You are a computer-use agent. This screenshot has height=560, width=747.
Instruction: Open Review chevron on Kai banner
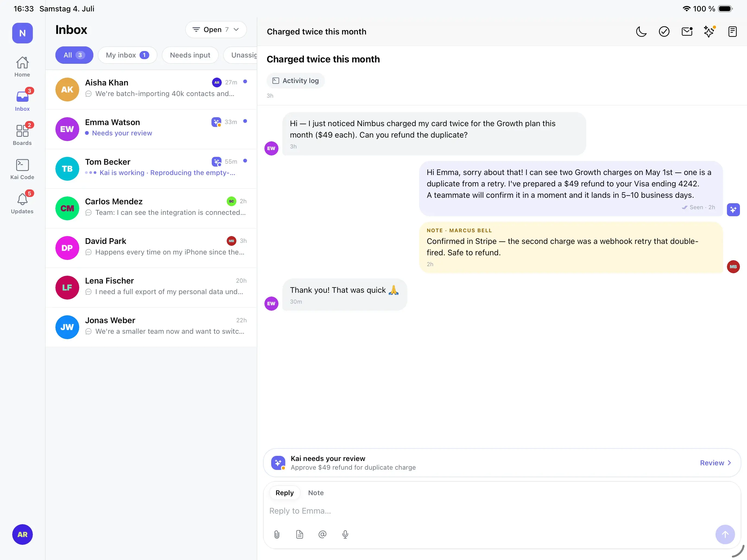[x=716, y=463]
